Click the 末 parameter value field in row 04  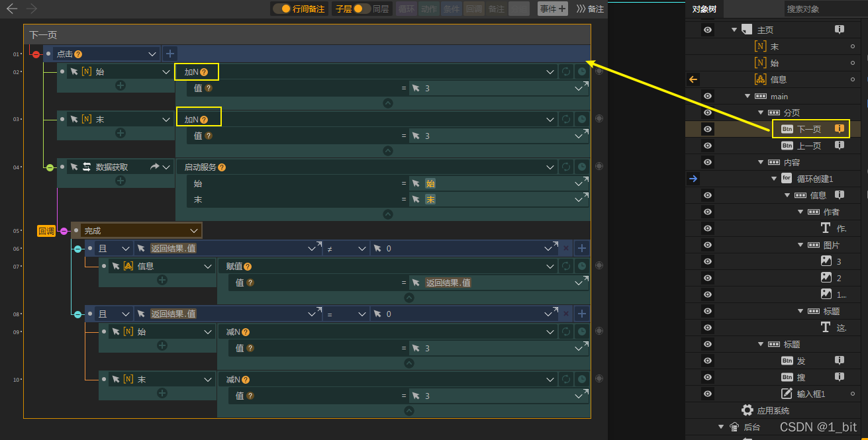coord(498,199)
